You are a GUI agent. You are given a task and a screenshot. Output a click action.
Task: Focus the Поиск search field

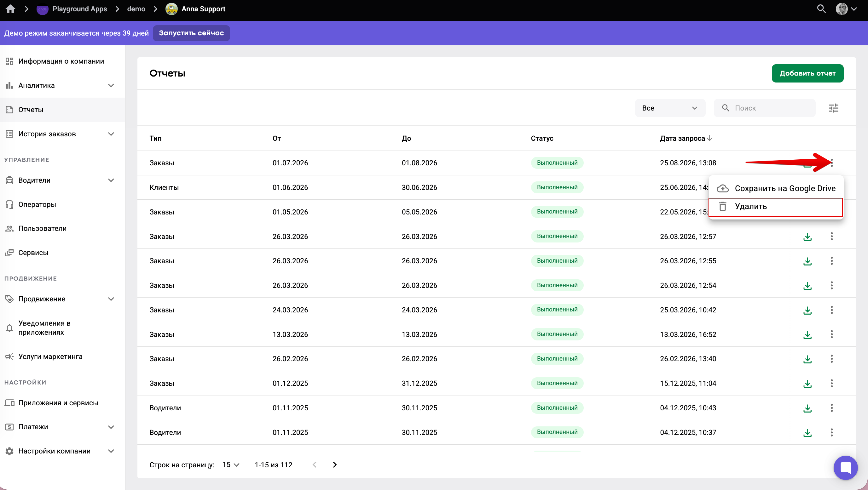coord(765,108)
